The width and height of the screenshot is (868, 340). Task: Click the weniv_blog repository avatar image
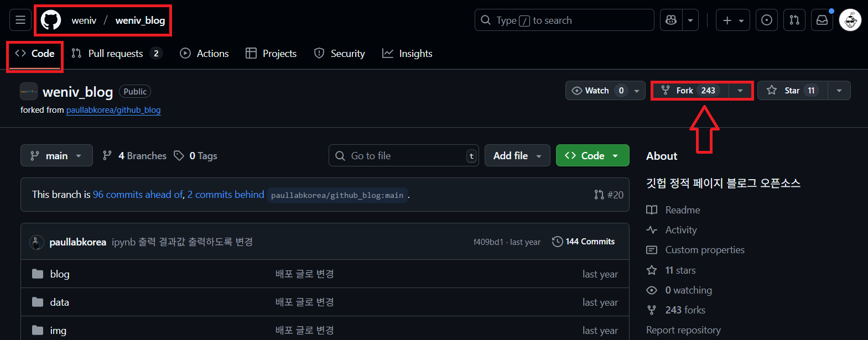click(29, 91)
